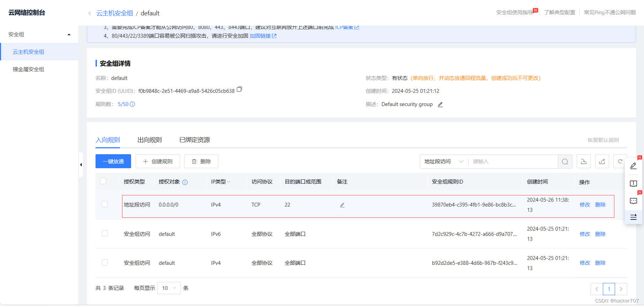This screenshot has width=644, height=306.
Task: Click the 删除 toolbar button
Action: (201, 161)
